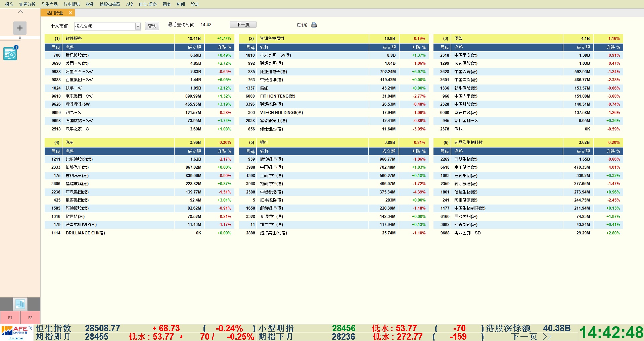Open the Disclaimer link
Viewport: 644px width, 341px height.
coord(16,338)
